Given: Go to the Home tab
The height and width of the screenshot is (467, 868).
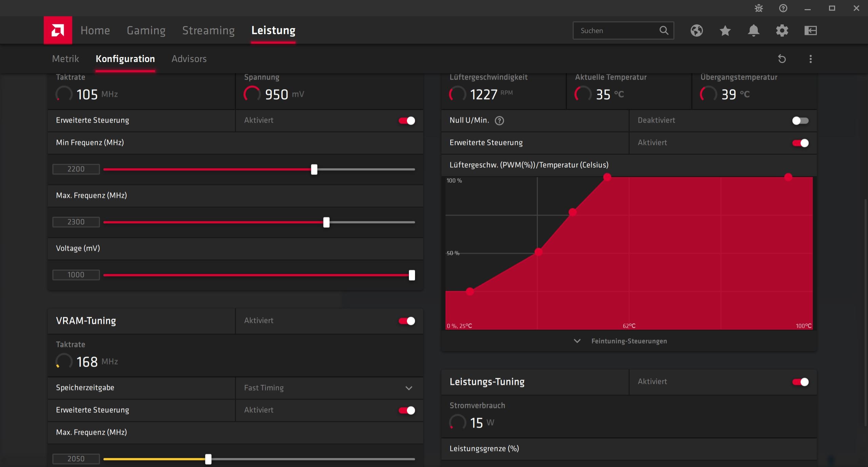Looking at the screenshot, I should coord(95,31).
